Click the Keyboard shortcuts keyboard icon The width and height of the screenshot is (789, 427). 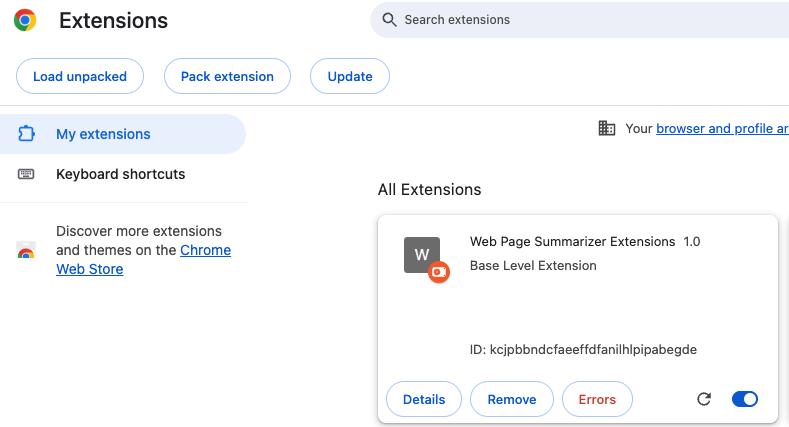pyautogui.click(x=27, y=174)
